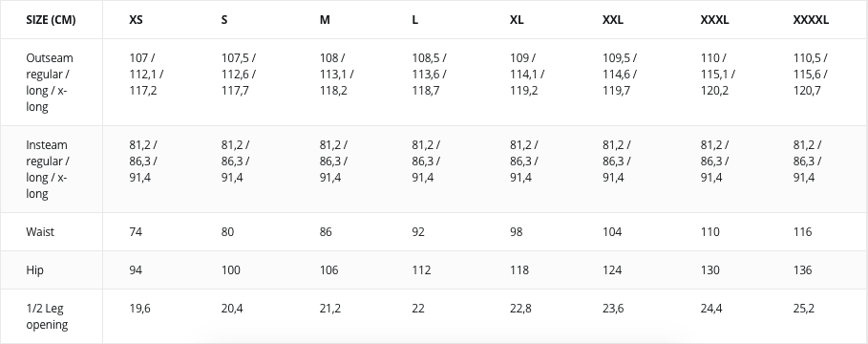
Task: Select the XS column header
Action: [136, 20]
